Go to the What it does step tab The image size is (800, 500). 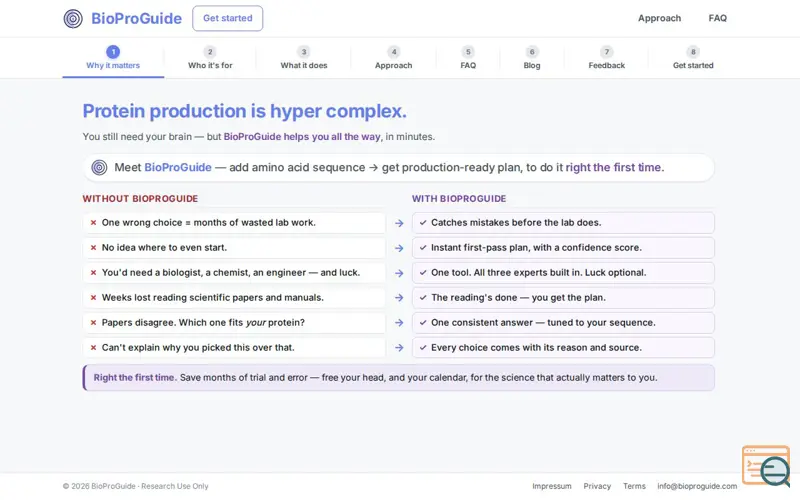point(304,58)
